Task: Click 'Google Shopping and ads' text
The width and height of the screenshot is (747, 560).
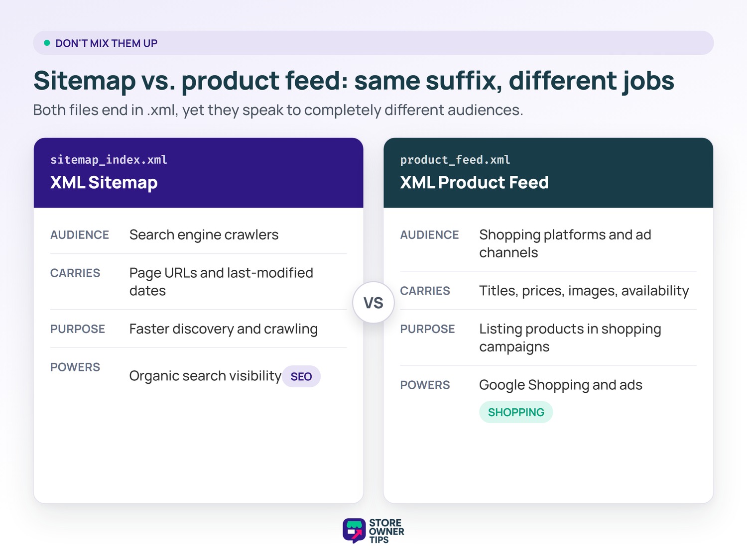Action: pyautogui.click(x=561, y=385)
